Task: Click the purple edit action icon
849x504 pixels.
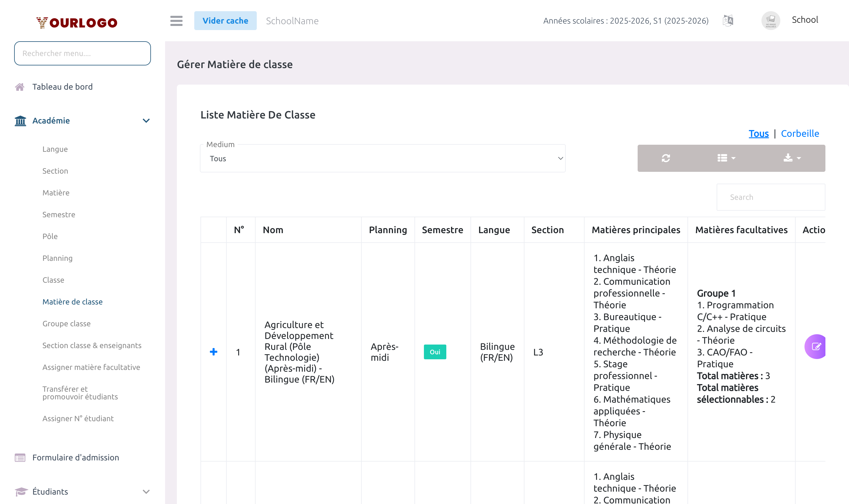Action: pos(816,346)
